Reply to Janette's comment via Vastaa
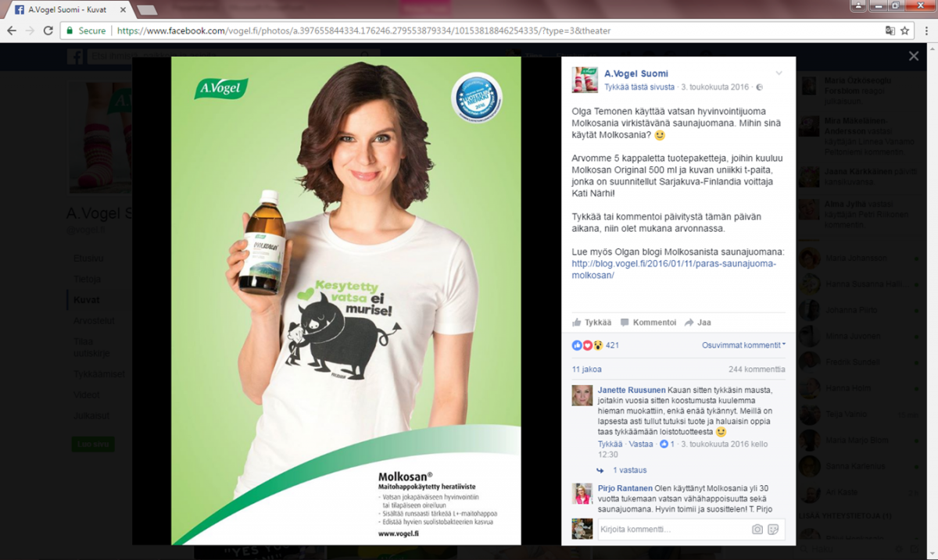This screenshot has height=560, width=938. (x=641, y=444)
